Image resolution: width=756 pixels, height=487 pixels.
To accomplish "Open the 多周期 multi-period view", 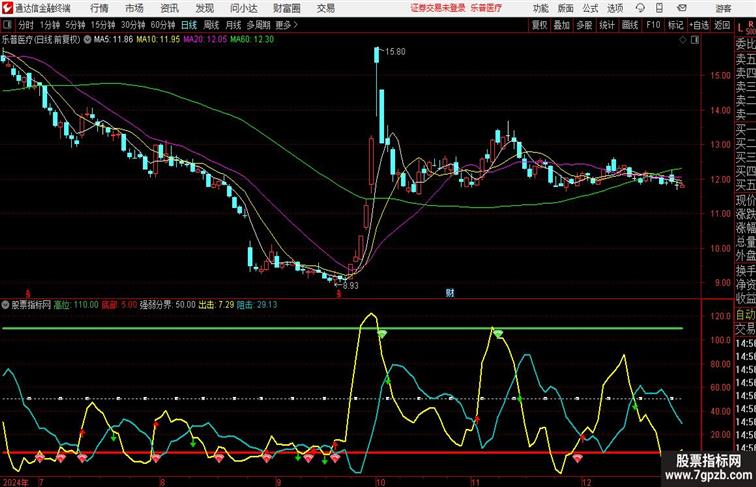I will pyautogui.click(x=258, y=25).
